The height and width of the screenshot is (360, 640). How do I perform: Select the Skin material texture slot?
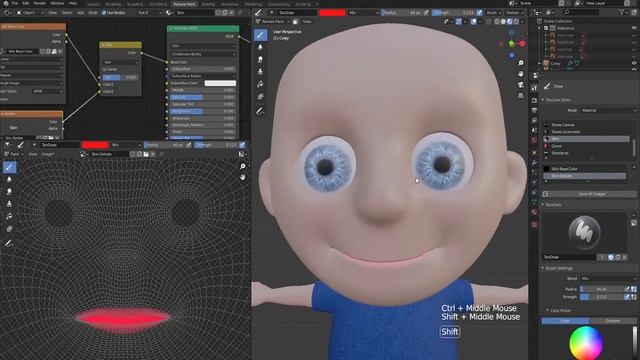click(x=586, y=139)
